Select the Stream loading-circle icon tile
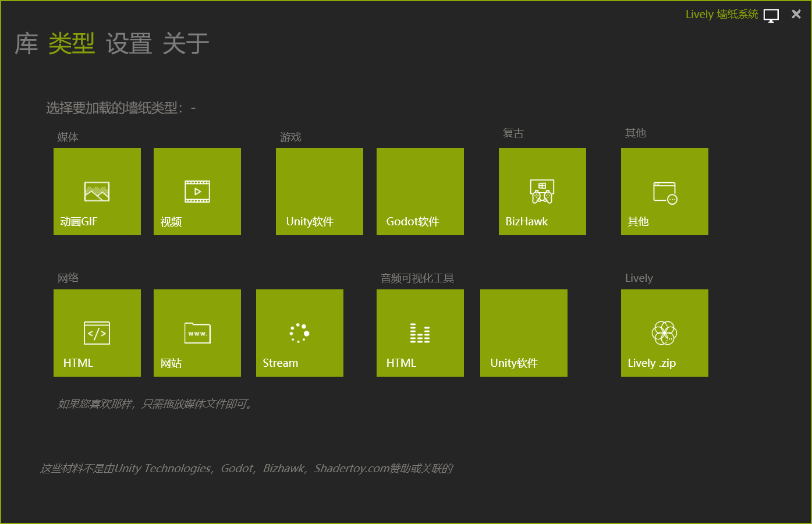This screenshot has width=812, height=524. point(299,333)
